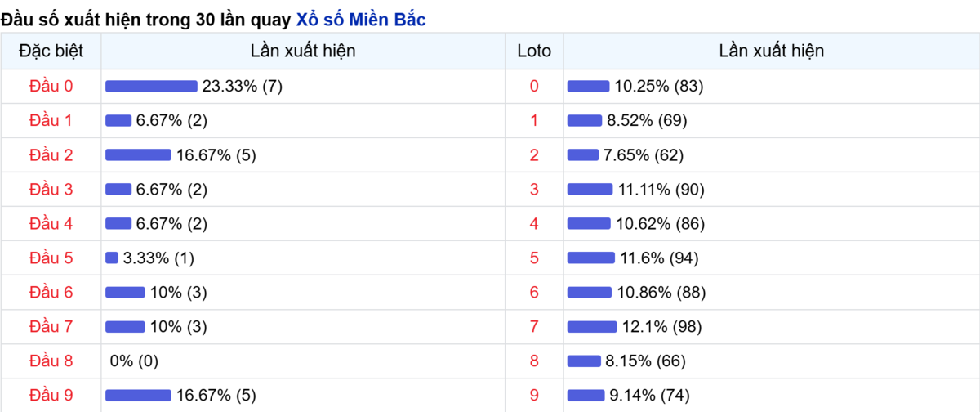Click the Đầu 6 bar showing 10% (3)
Viewport: 980px width, 412px height.
tap(125, 292)
